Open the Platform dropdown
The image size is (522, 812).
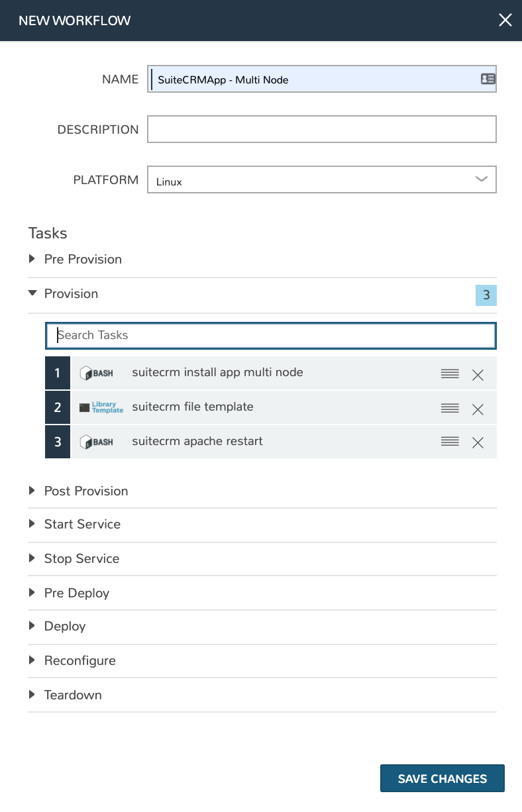click(321, 179)
